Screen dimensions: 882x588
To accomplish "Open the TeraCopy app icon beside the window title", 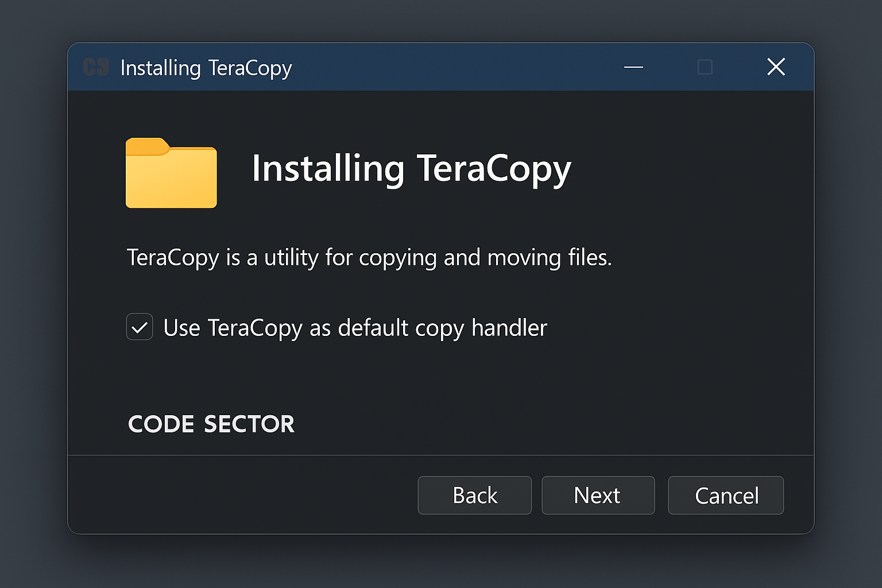I will [x=96, y=67].
